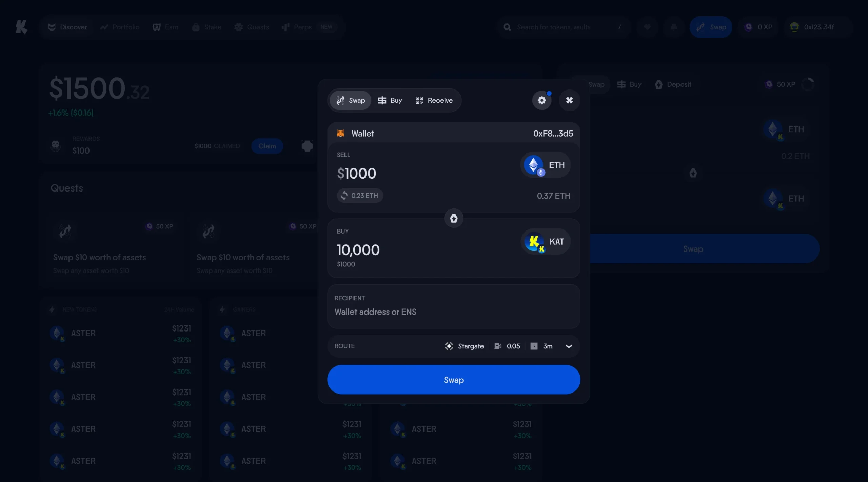Open top ETH selector in background widget
Image resolution: width=868 pixels, height=482 pixels.
tap(785, 129)
